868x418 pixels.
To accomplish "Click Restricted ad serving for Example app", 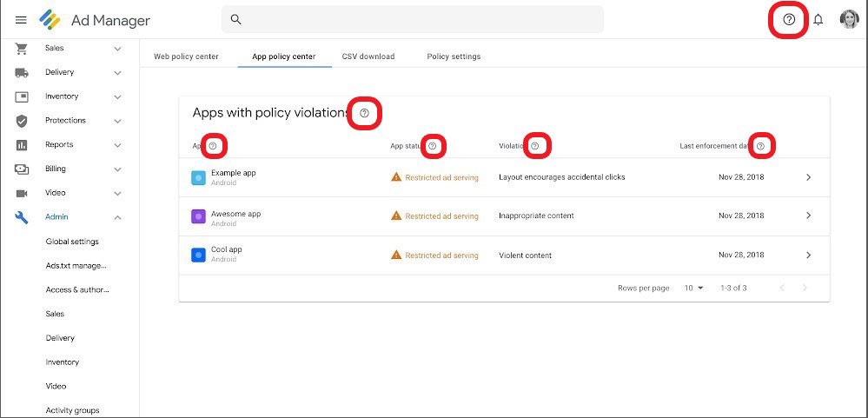I will click(441, 178).
